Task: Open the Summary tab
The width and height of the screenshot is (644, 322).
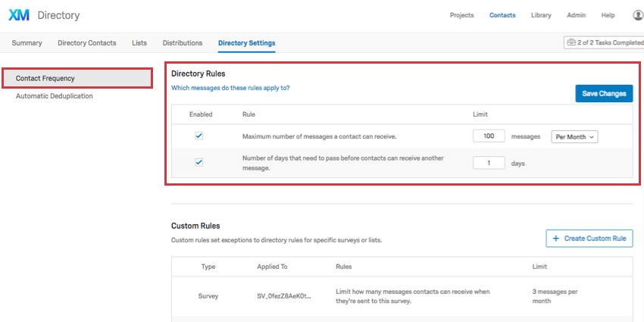Action: pos(27,42)
